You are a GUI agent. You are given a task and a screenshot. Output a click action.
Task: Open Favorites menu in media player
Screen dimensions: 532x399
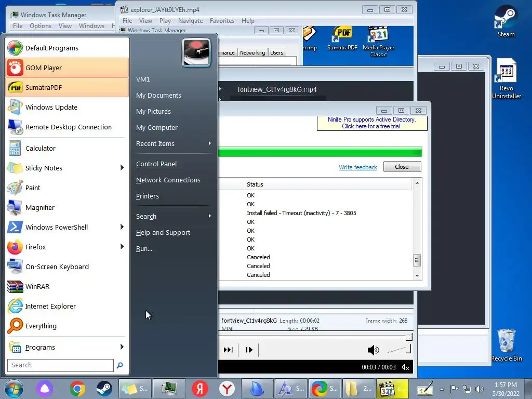pos(222,21)
